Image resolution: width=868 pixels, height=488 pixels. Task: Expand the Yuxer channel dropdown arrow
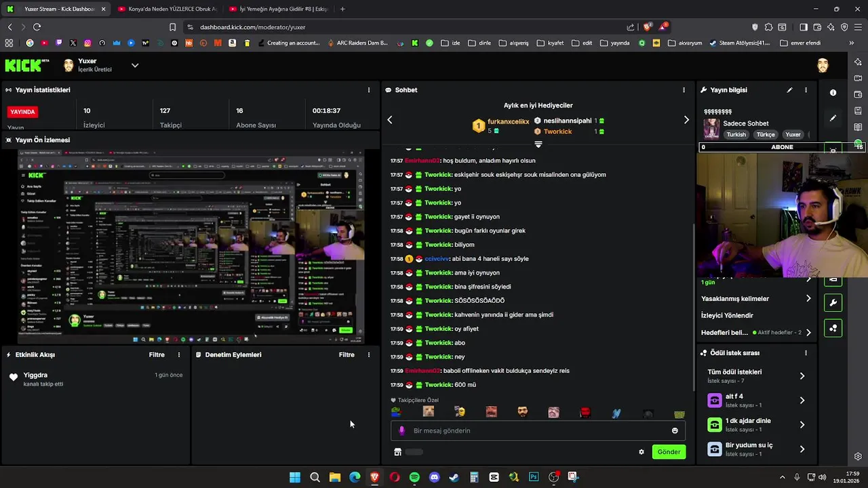point(135,65)
